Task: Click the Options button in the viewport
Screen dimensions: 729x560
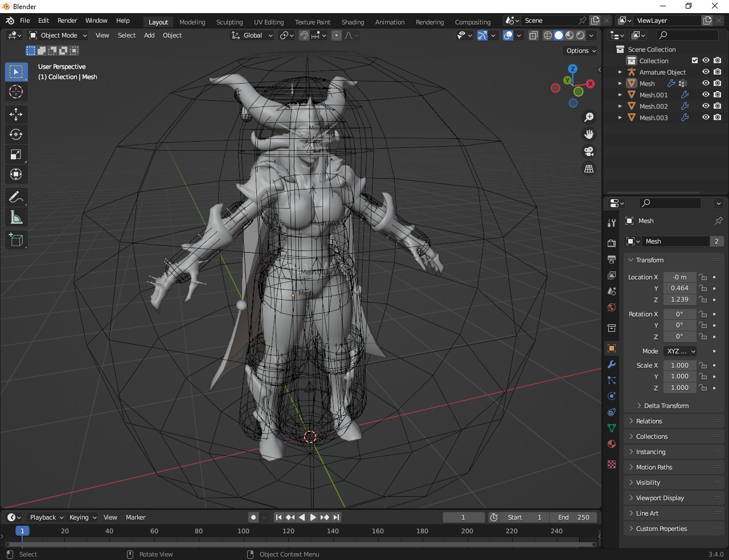Action: (x=581, y=51)
